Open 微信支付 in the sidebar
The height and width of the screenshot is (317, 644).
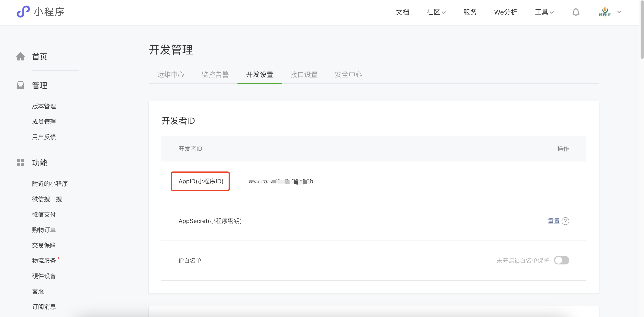44,214
